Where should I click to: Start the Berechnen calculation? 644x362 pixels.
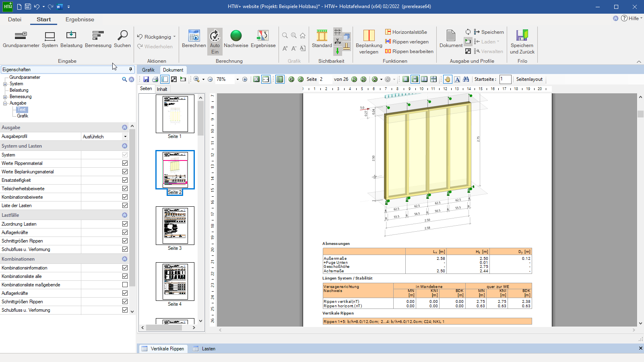coord(194,39)
